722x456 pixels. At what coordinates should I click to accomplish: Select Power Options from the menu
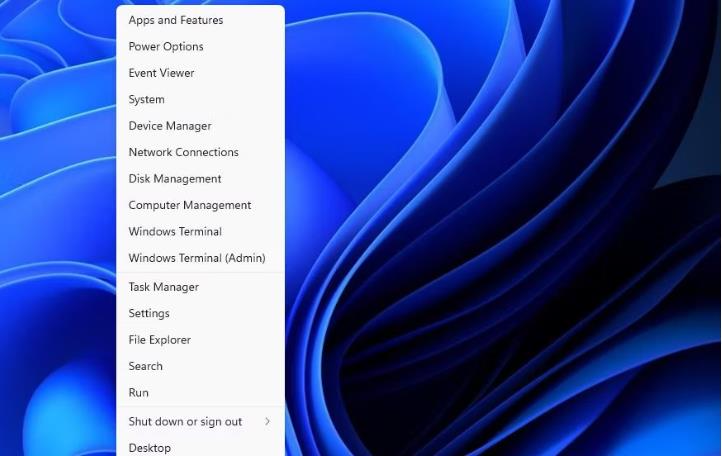click(201, 47)
